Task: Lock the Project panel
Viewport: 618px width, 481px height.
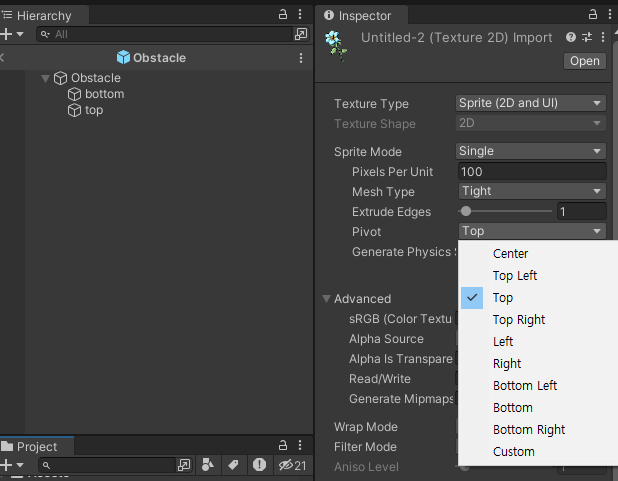Action: 283,446
